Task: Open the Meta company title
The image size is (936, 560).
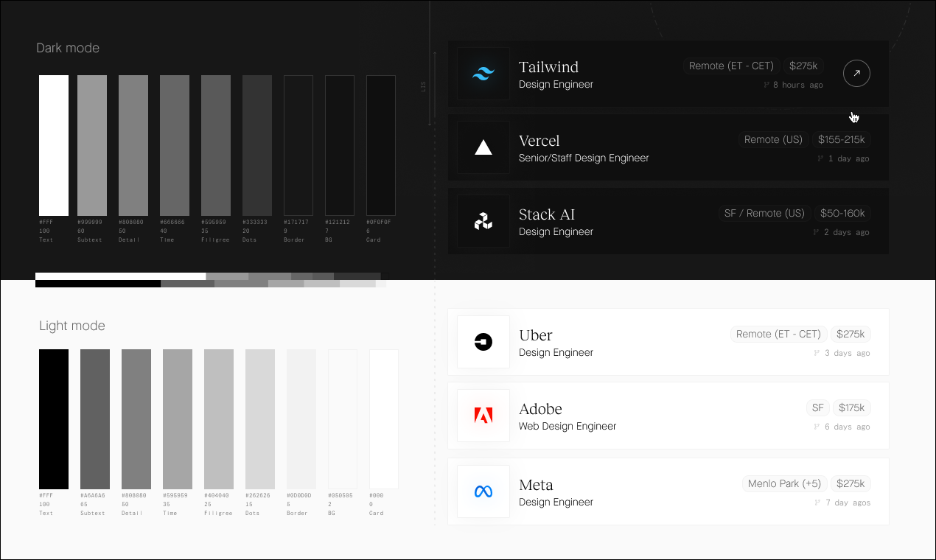Action: pos(536,485)
